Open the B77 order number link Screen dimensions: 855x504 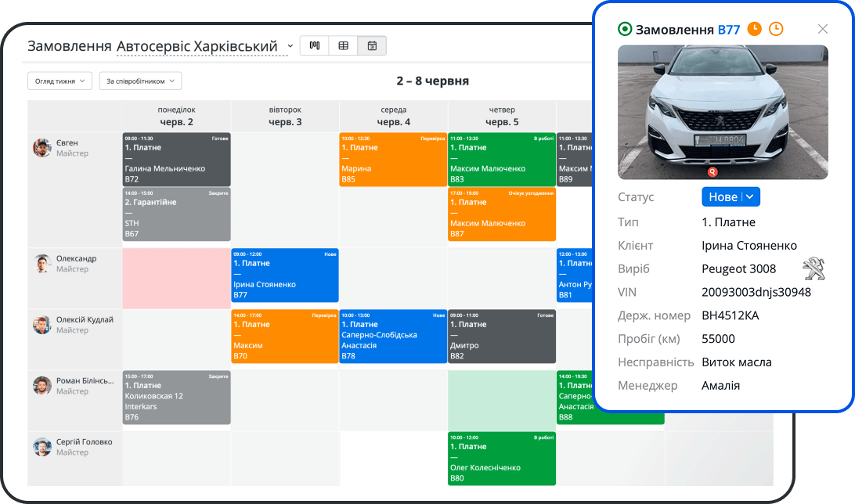coord(728,29)
